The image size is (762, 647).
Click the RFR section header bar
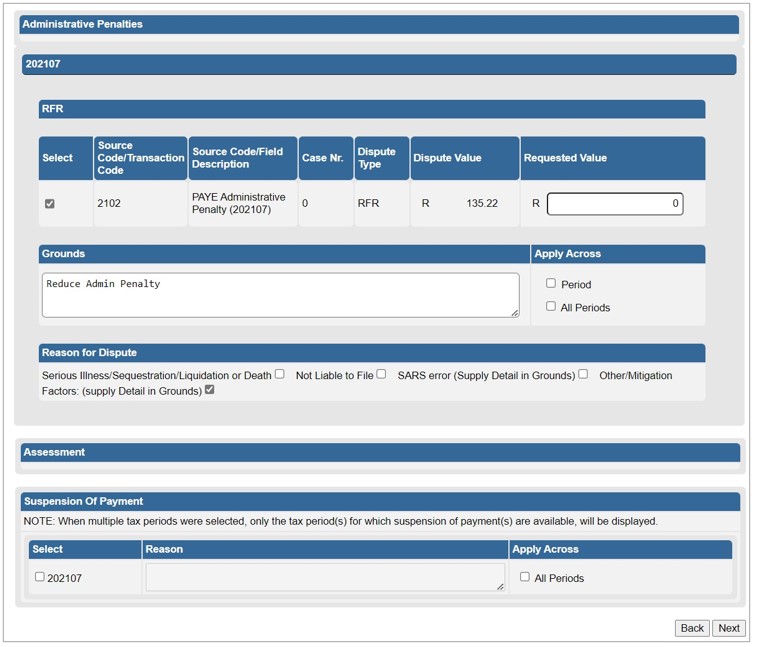[372, 109]
